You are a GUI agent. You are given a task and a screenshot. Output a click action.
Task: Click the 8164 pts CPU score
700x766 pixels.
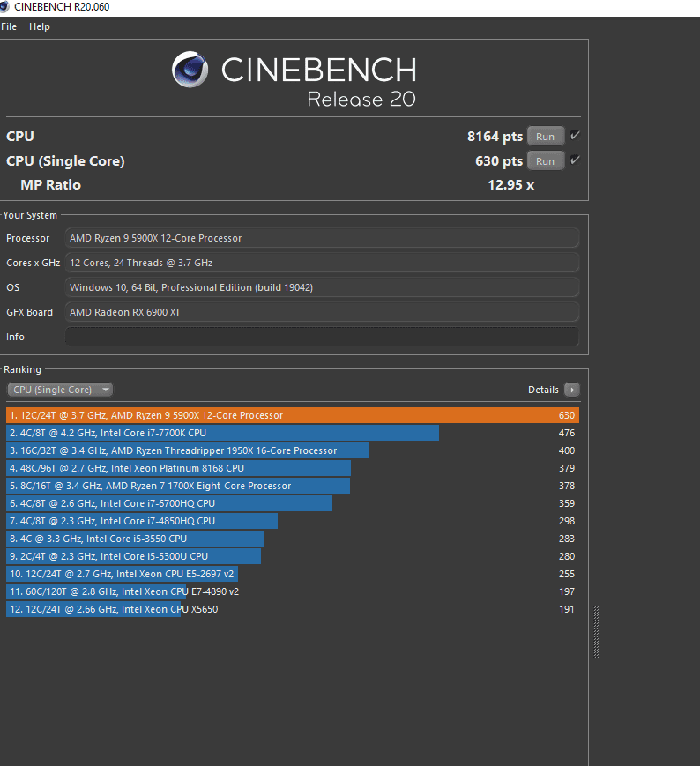point(495,137)
